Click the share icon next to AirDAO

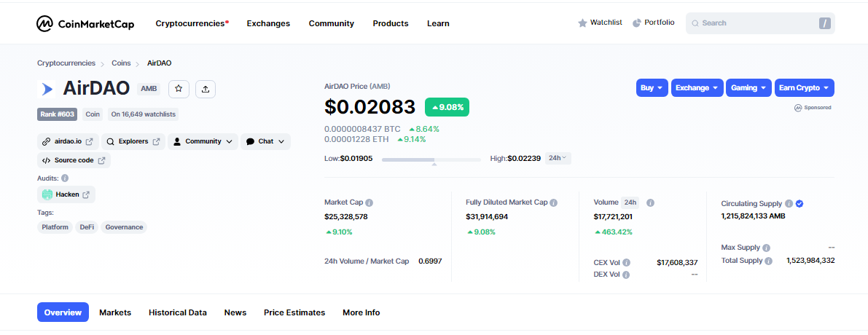(x=206, y=88)
